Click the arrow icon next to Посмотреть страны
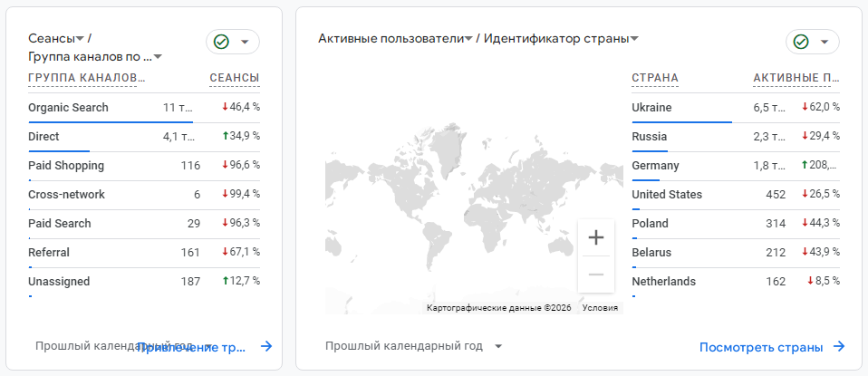The image size is (868, 376). coord(839,346)
